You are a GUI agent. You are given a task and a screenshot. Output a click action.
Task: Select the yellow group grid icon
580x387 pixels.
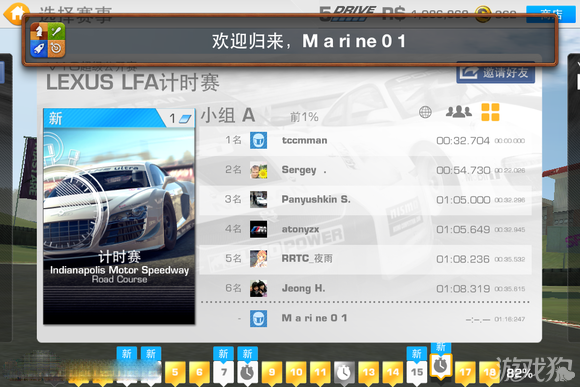490,112
